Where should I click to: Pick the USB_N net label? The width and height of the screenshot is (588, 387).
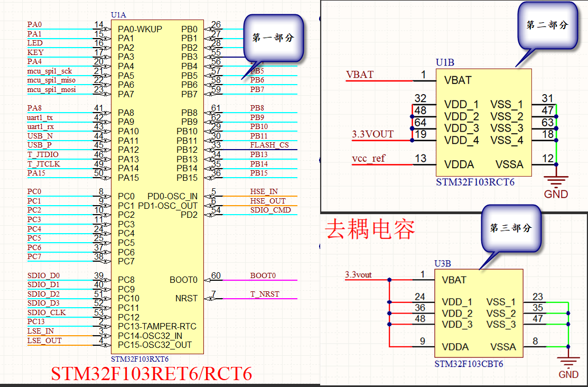40,136
